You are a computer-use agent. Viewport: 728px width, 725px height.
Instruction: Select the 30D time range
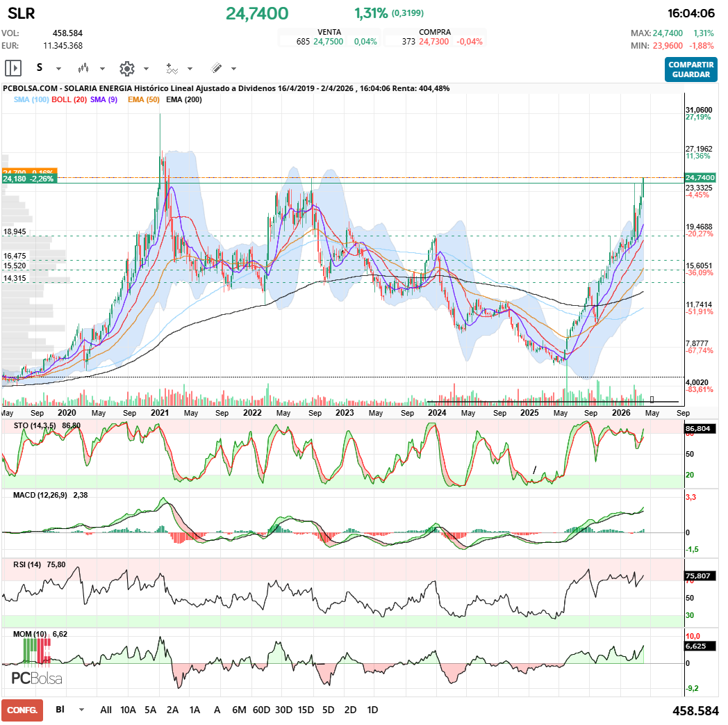click(x=283, y=710)
